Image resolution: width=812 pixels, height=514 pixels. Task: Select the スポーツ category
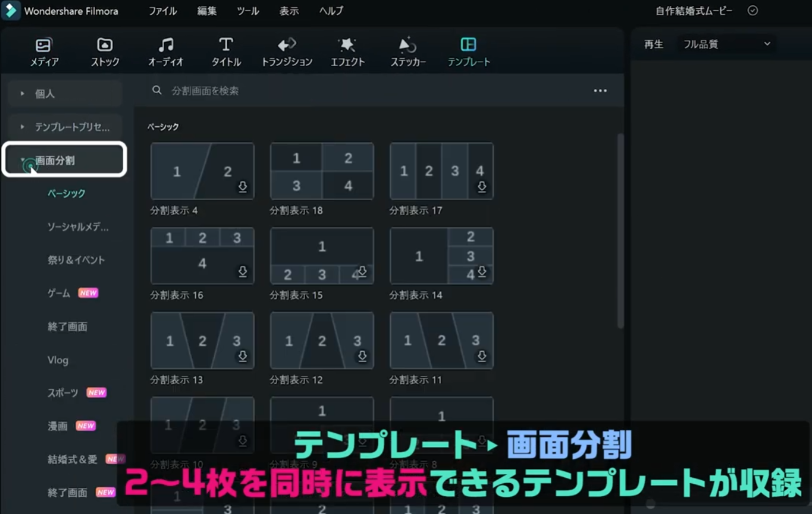pyautogui.click(x=62, y=393)
